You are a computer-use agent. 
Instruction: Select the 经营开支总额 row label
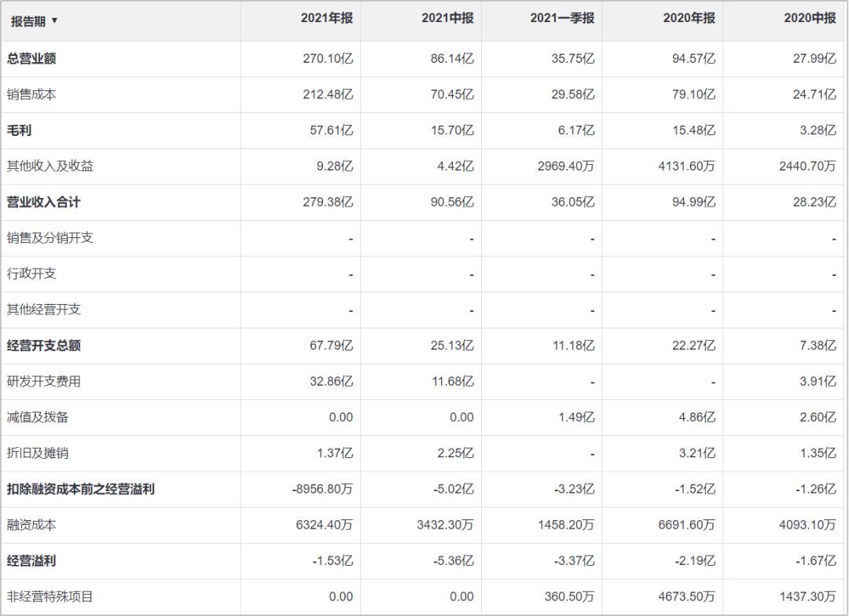44,345
